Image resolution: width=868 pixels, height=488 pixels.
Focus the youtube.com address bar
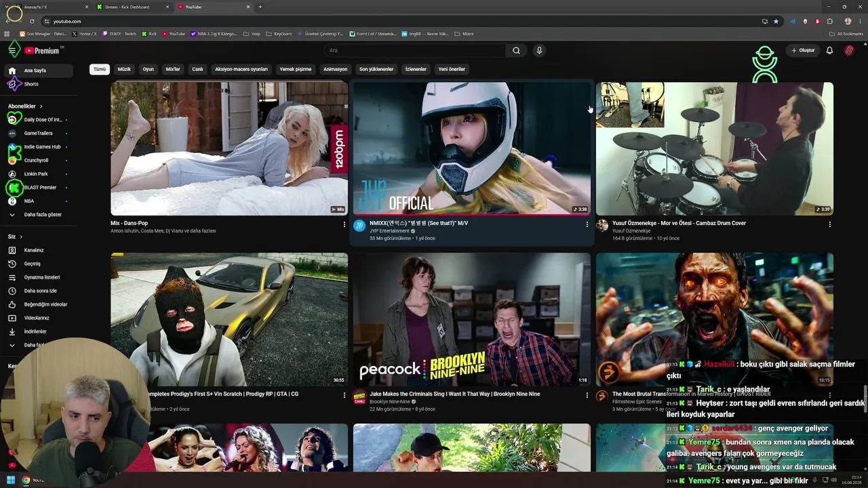pyautogui.click(x=400, y=21)
